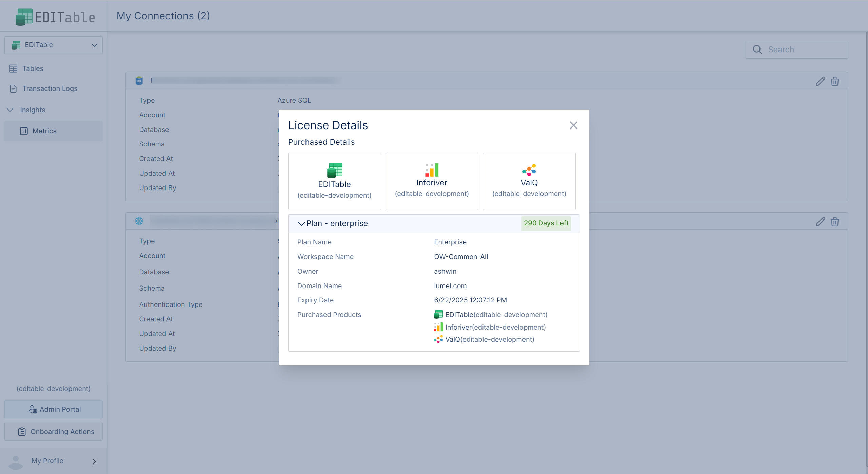Open the EDITable product dropdown
This screenshot has height=474, width=868.
click(x=54, y=45)
